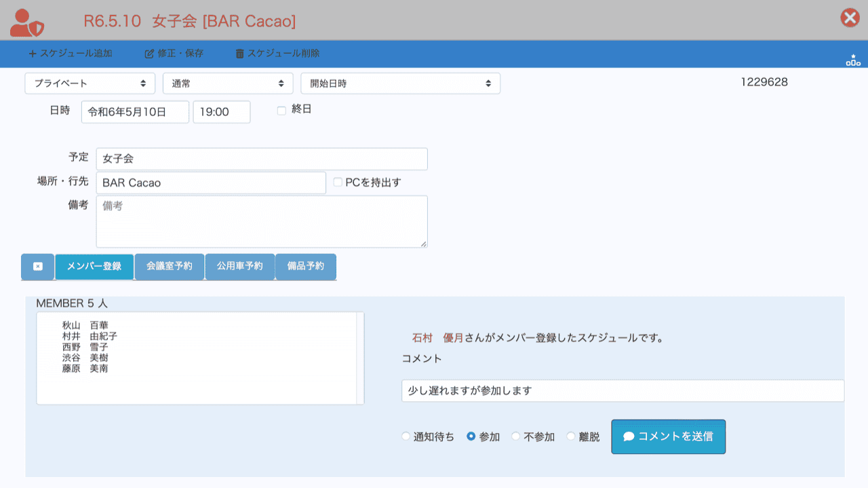The image size is (868, 488).
Task: Select the 通知待ち radio button
Action: click(406, 437)
